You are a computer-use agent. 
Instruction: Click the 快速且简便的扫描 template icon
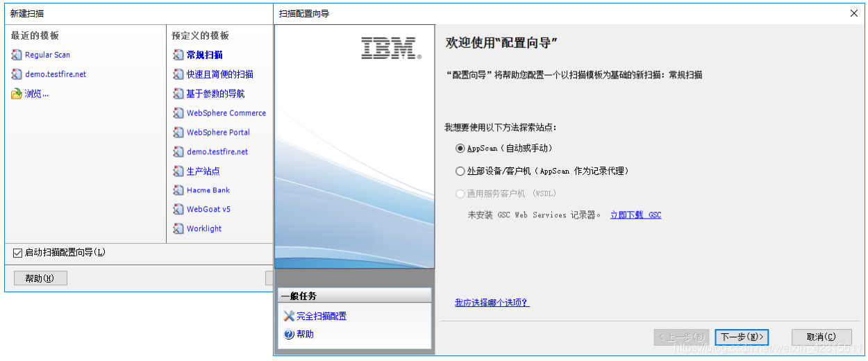[178, 74]
